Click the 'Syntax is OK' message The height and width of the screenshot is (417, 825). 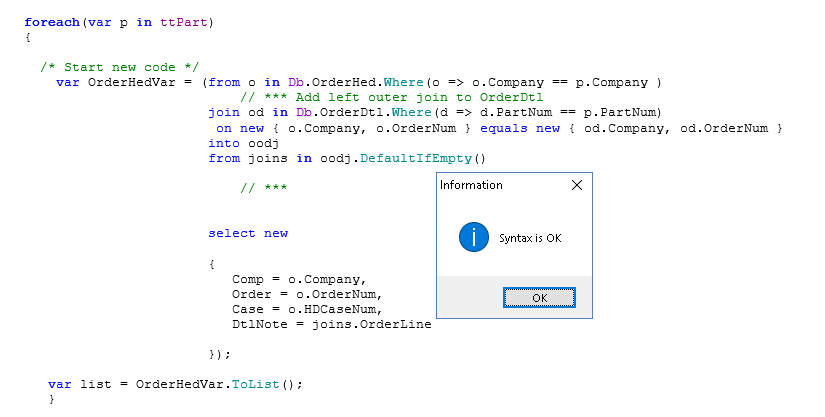click(530, 238)
